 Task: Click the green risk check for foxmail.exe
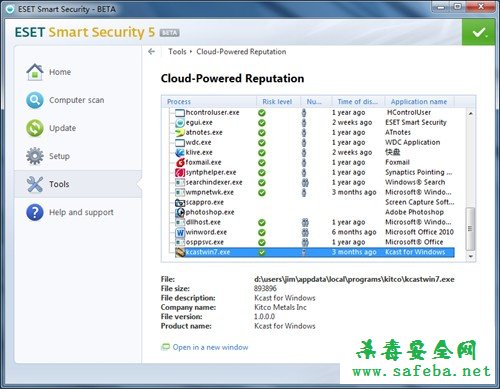(262, 162)
